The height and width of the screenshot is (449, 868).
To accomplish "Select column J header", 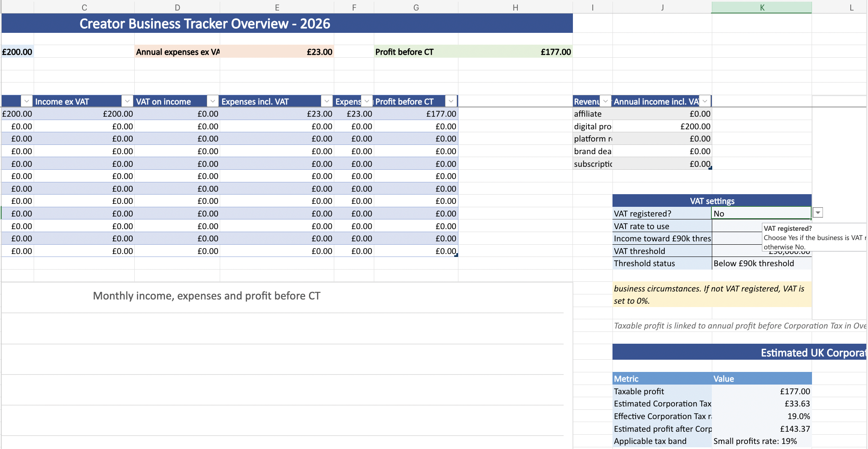I will [x=662, y=7].
